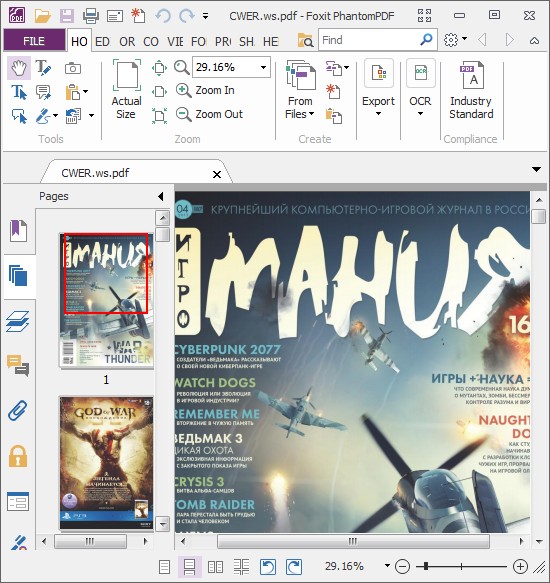Collapse the Pages panel arrow
The height and width of the screenshot is (583, 550).
pos(161,196)
